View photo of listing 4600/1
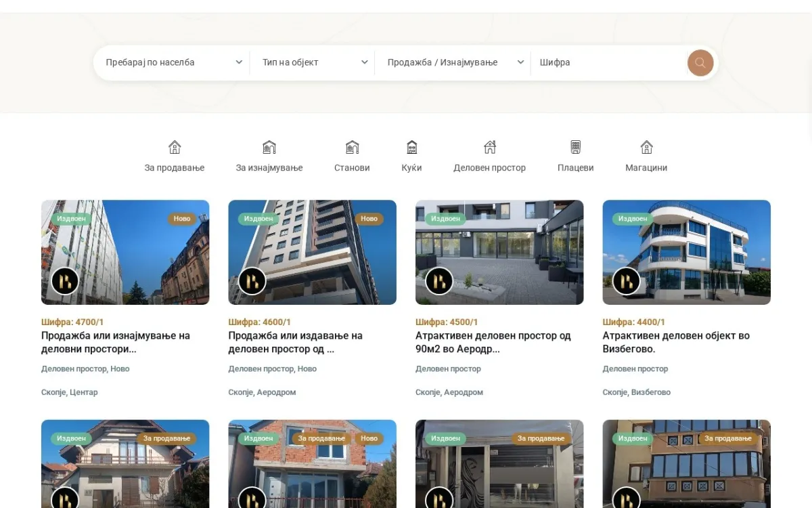 pyautogui.click(x=313, y=252)
